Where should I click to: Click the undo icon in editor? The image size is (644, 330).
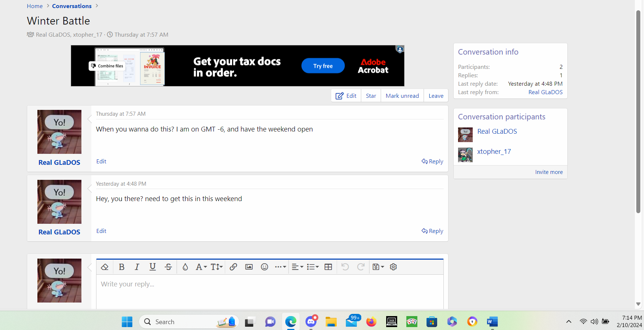(x=345, y=267)
